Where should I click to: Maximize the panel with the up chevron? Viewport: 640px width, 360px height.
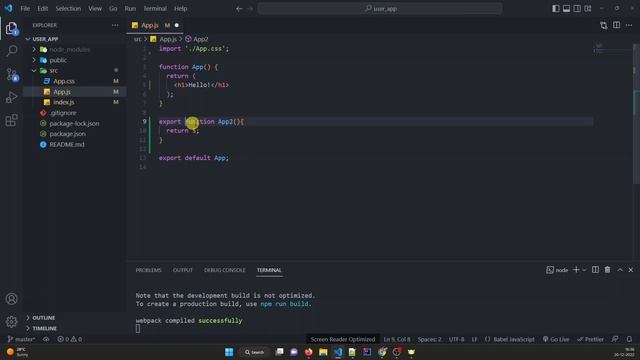click(x=620, y=270)
